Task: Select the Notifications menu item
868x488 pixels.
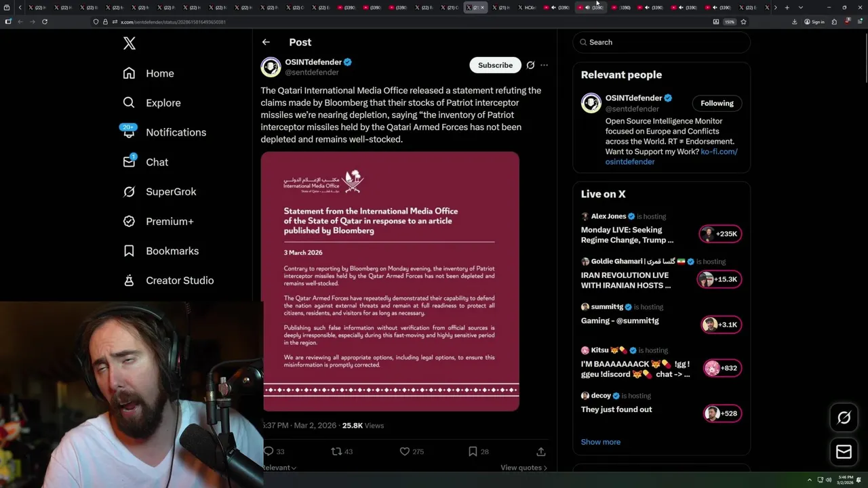Action: tap(176, 132)
